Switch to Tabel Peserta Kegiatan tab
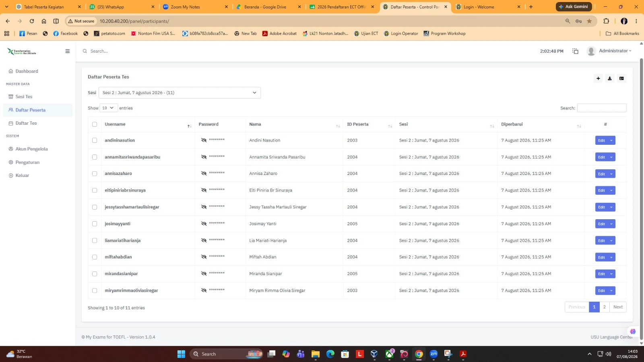The image size is (644, 362). point(47,7)
